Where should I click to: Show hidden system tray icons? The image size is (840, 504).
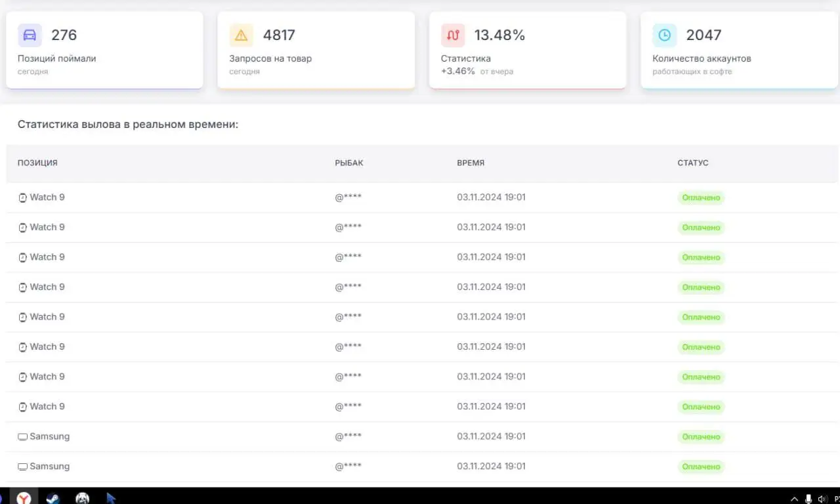[794, 499]
